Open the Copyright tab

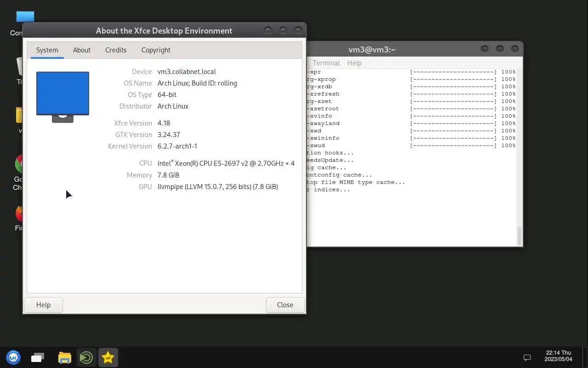156,50
